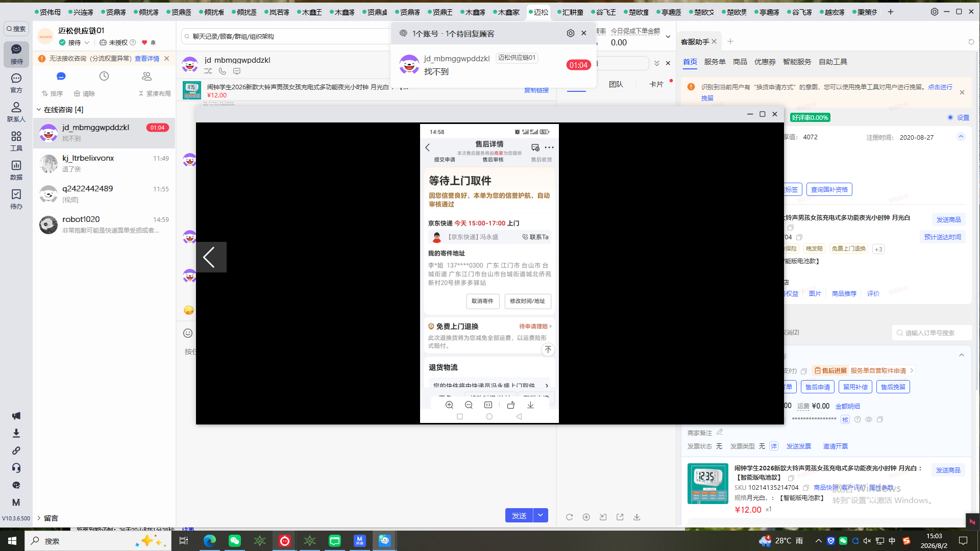Viewport: 980px width, 551px height.
Task: Click the 售后申请 button
Action: coord(818,387)
